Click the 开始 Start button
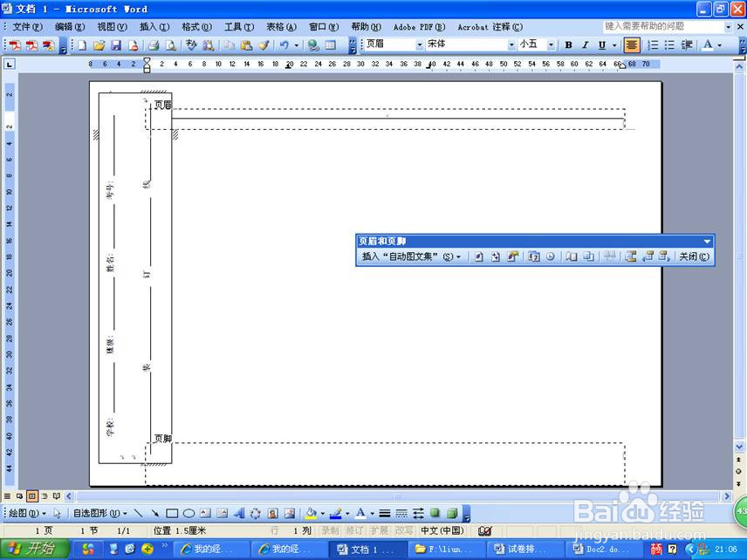Viewport: 747px width, 560px height. [34, 549]
